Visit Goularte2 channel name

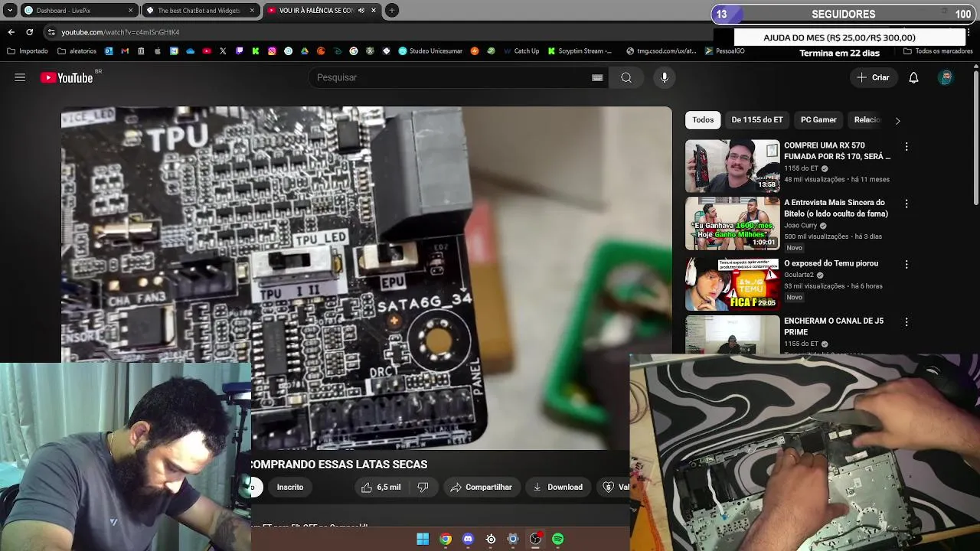800,275
